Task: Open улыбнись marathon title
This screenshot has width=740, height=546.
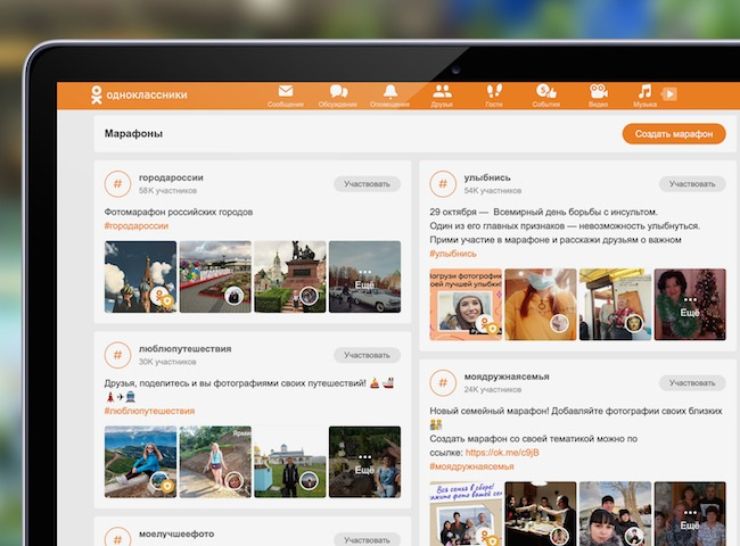Action: click(x=487, y=178)
